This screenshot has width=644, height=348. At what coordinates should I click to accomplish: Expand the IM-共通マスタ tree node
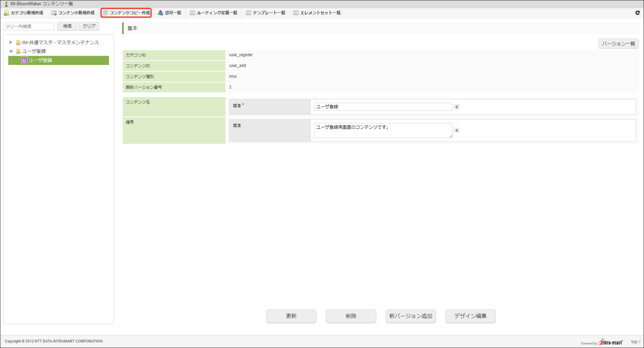11,42
